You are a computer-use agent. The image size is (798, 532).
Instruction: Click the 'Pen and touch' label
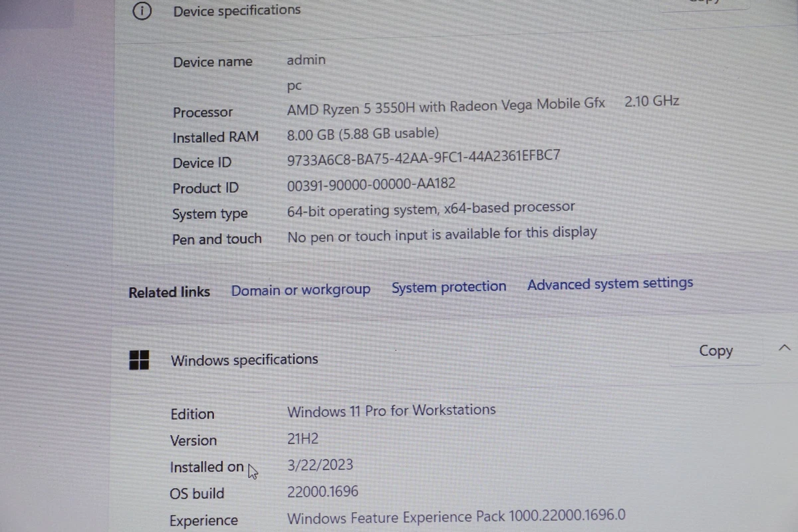point(217,239)
